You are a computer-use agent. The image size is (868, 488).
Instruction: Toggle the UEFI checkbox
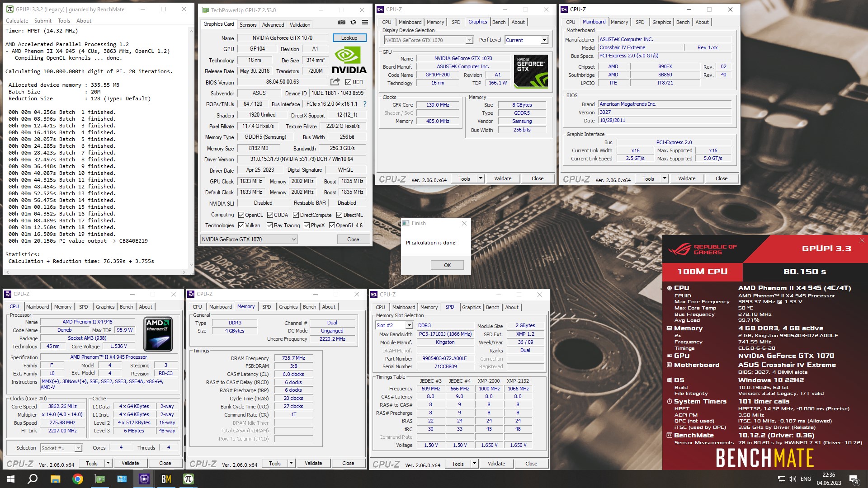pos(348,82)
